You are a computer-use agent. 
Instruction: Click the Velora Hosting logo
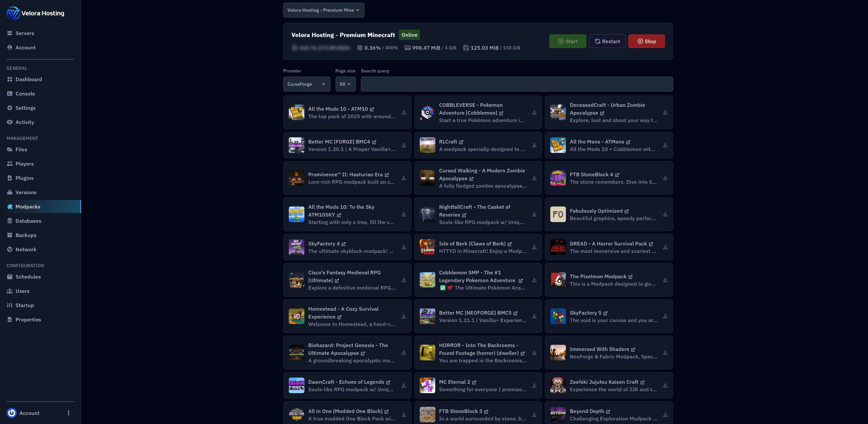(x=35, y=13)
